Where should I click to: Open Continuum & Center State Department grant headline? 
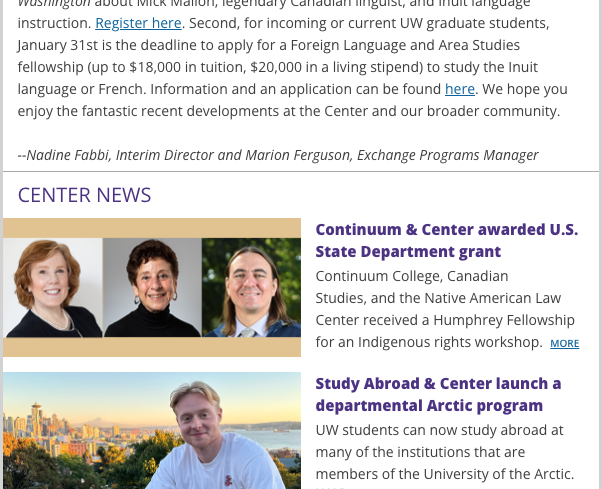point(447,241)
